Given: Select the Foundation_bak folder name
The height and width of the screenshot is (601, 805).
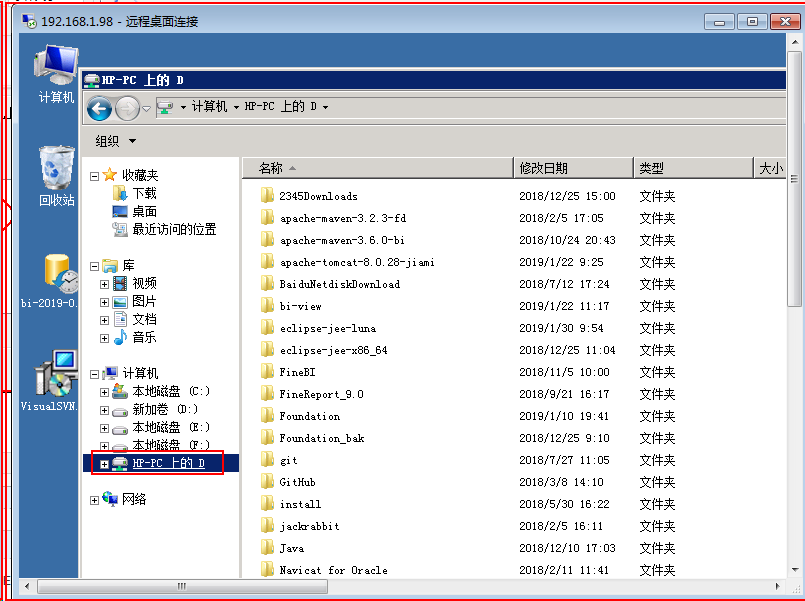Looking at the screenshot, I should (x=322, y=438).
